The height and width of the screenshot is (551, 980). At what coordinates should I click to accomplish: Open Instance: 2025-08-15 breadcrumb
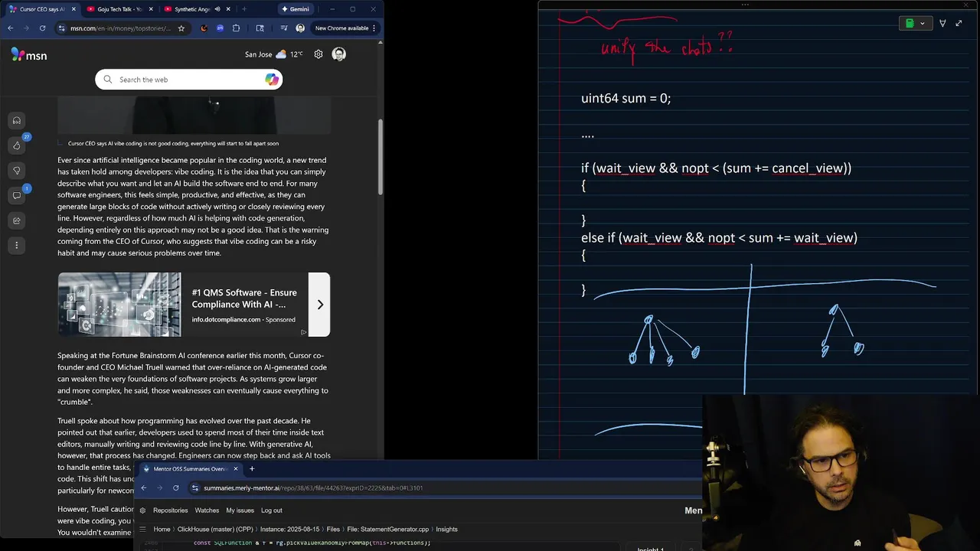click(290, 530)
